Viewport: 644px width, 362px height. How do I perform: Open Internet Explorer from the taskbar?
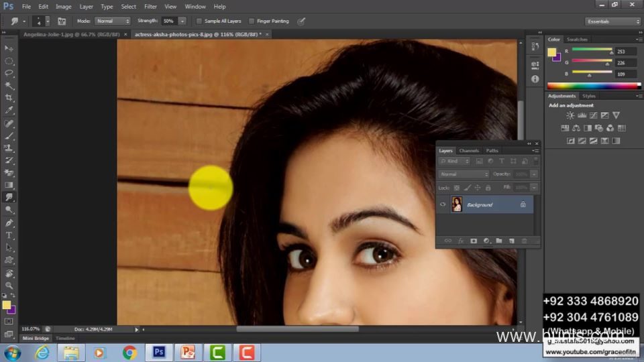coord(42,353)
